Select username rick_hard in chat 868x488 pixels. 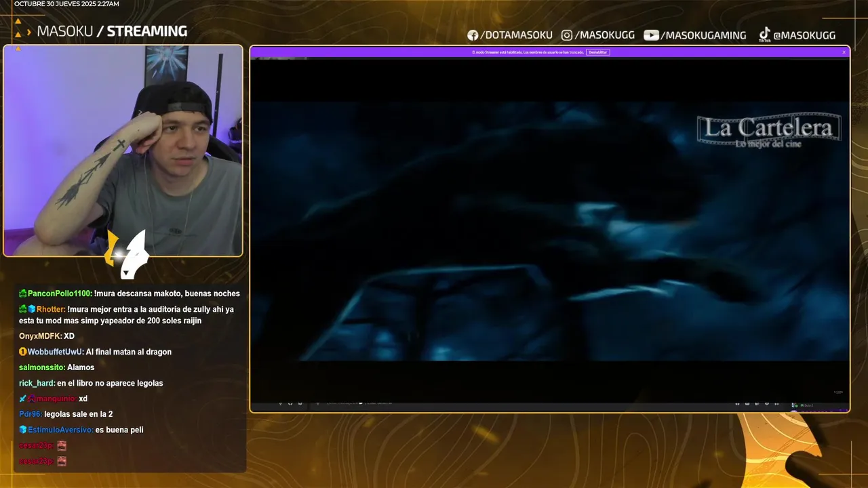pyautogui.click(x=37, y=383)
